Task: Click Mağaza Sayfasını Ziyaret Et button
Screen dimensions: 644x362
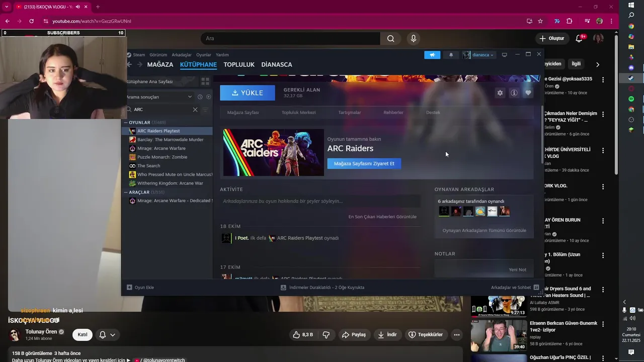Action: pyautogui.click(x=364, y=163)
